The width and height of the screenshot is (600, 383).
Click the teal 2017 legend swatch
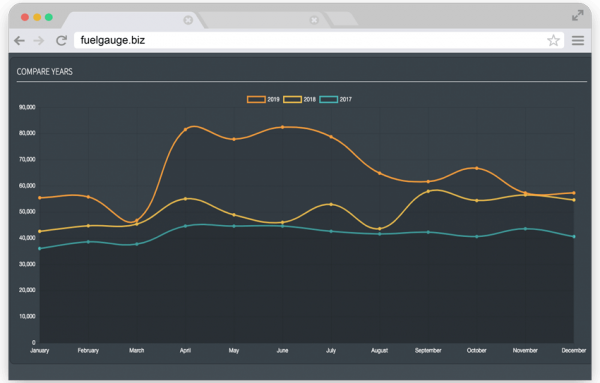(328, 99)
